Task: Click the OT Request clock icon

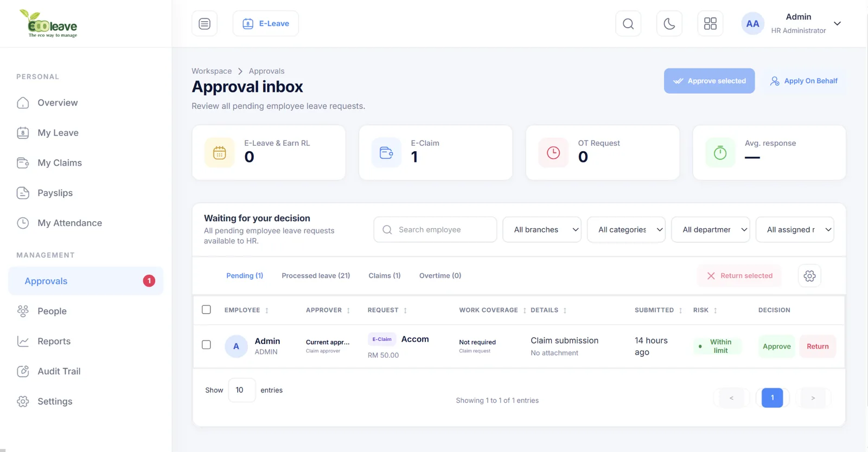Action: tap(553, 153)
